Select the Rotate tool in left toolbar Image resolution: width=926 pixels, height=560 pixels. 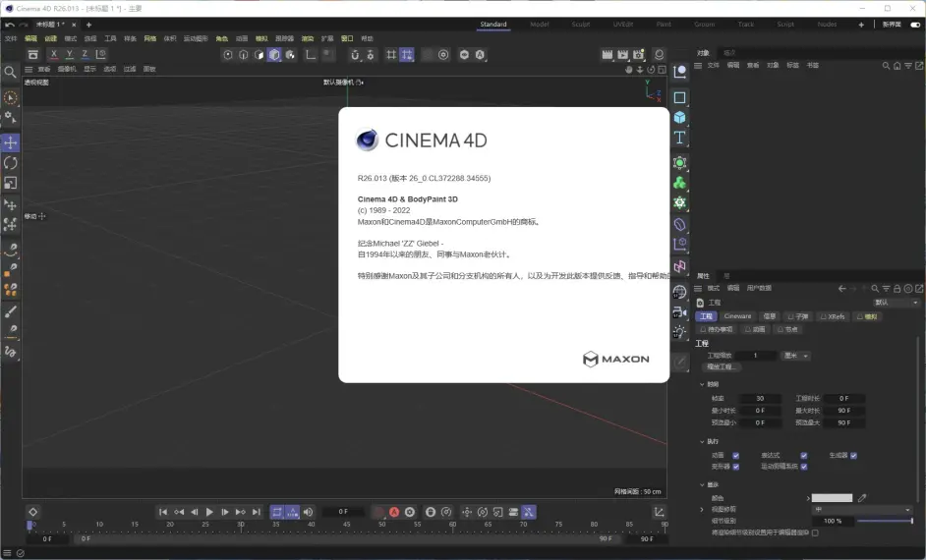(11, 163)
